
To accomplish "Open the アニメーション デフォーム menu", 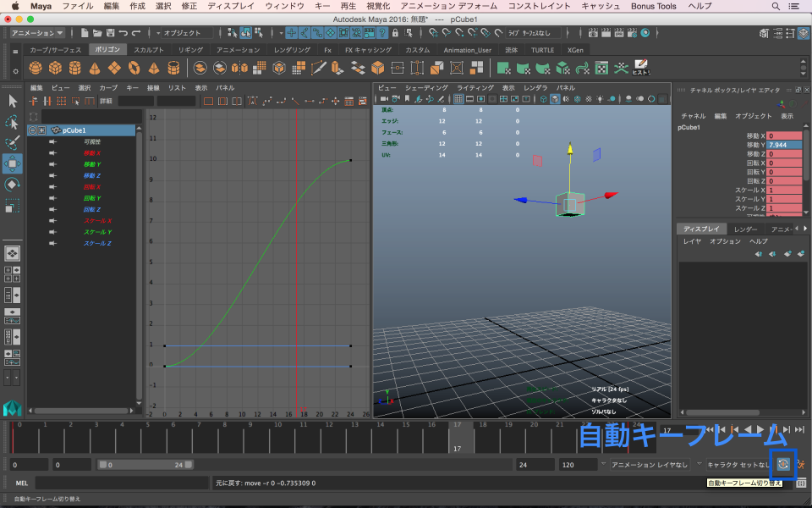I will pos(448,6).
